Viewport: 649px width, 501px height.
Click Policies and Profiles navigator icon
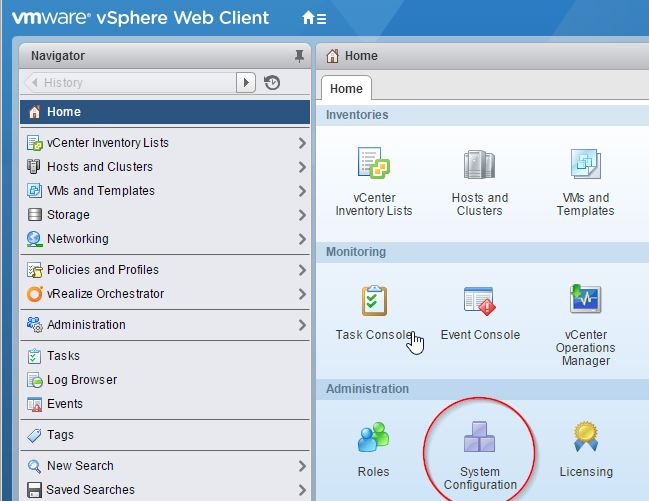[x=35, y=270]
